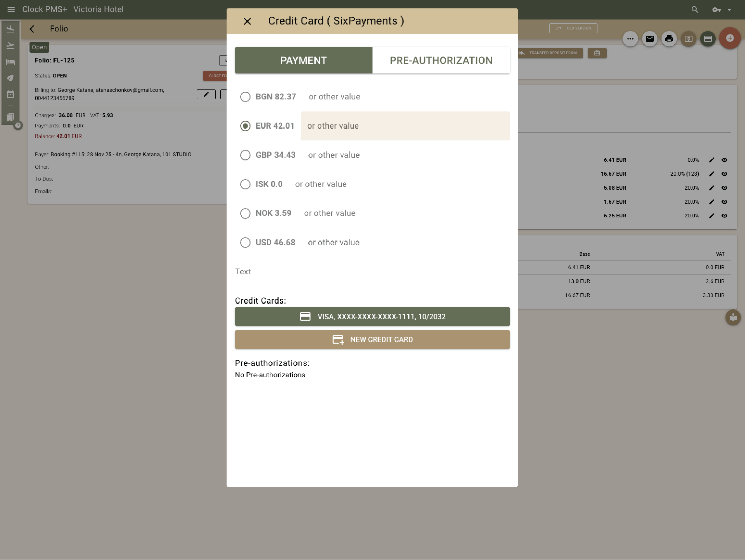
Task: Open the hamburger menu next to Clock PMS+
Action: 11,9
